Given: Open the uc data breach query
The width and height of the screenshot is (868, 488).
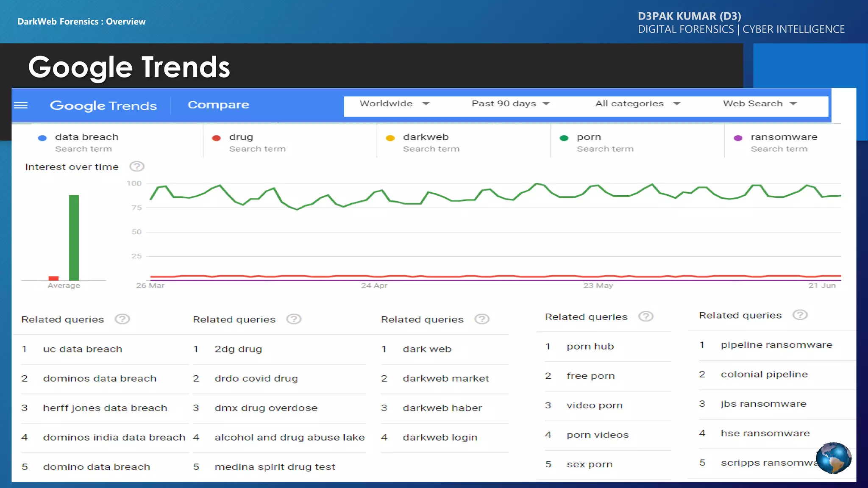Looking at the screenshot, I should pos(83,349).
